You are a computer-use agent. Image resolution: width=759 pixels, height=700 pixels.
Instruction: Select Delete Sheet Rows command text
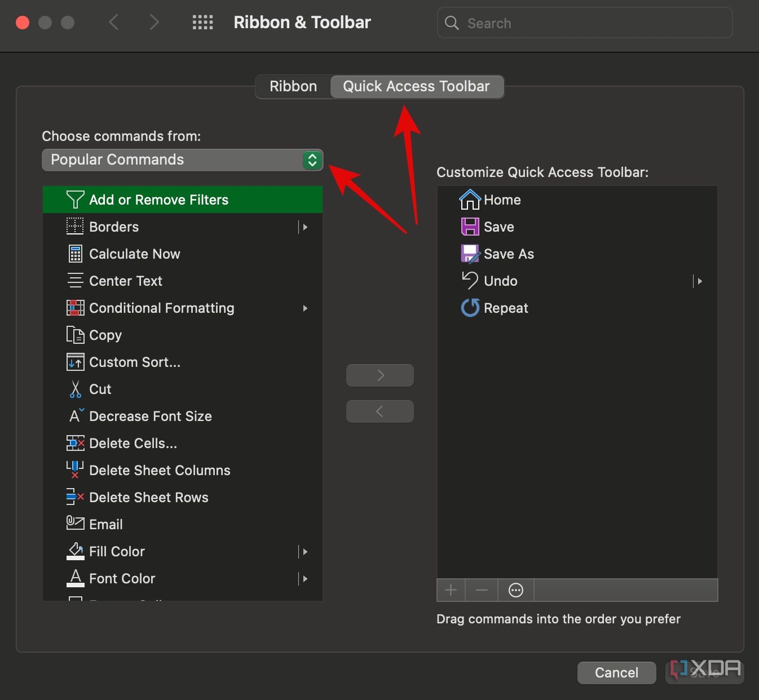pos(149,498)
